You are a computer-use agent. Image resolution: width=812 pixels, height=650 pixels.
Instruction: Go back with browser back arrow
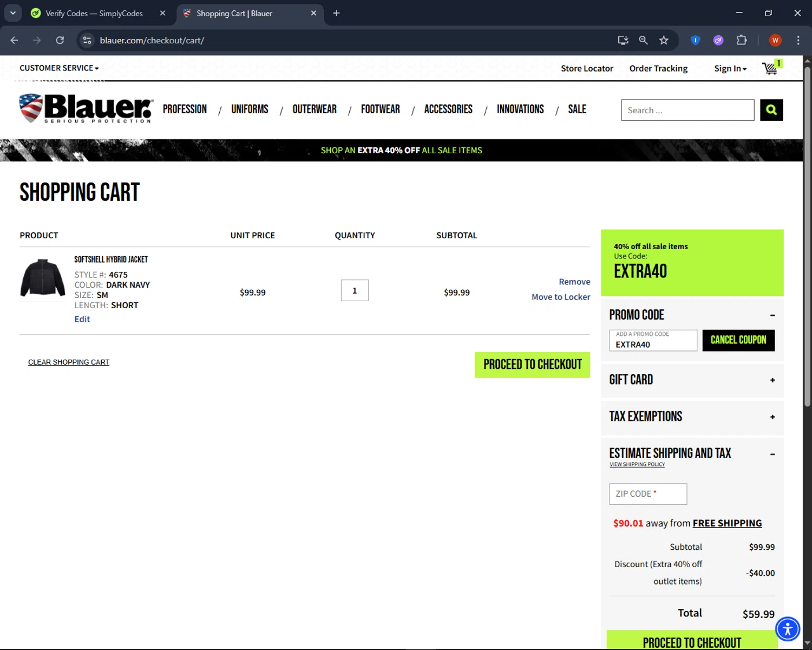pyautogui.click(x=14, y=40)
